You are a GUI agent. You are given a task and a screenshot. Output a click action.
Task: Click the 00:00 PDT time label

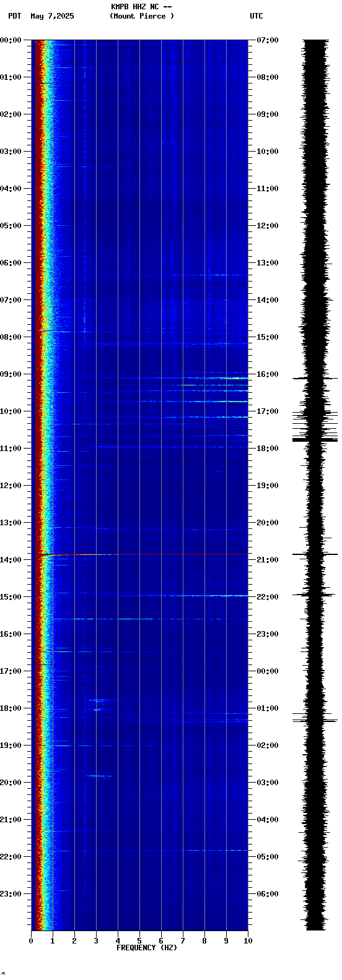11,40
